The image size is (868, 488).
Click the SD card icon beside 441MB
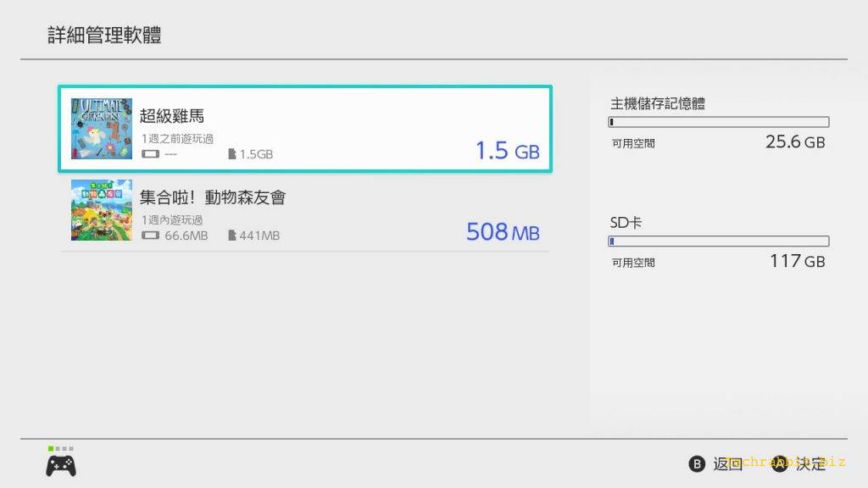click(232, 235)
